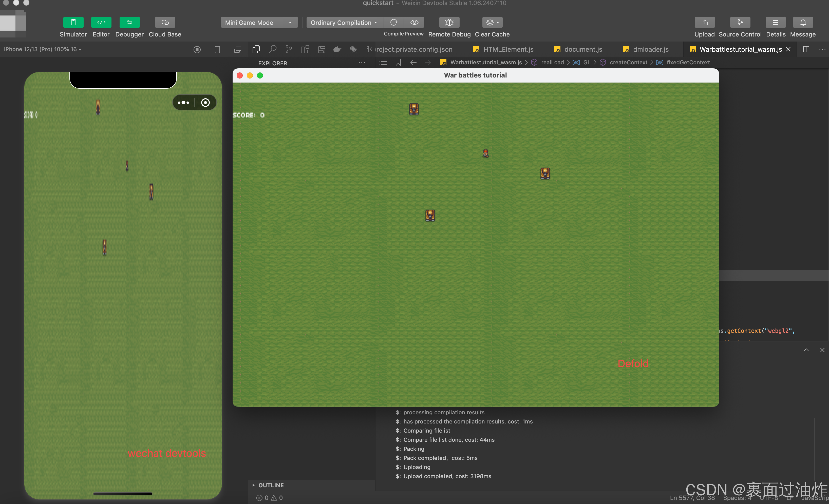Expand the OUTLINE section

[x=271, y=485]
